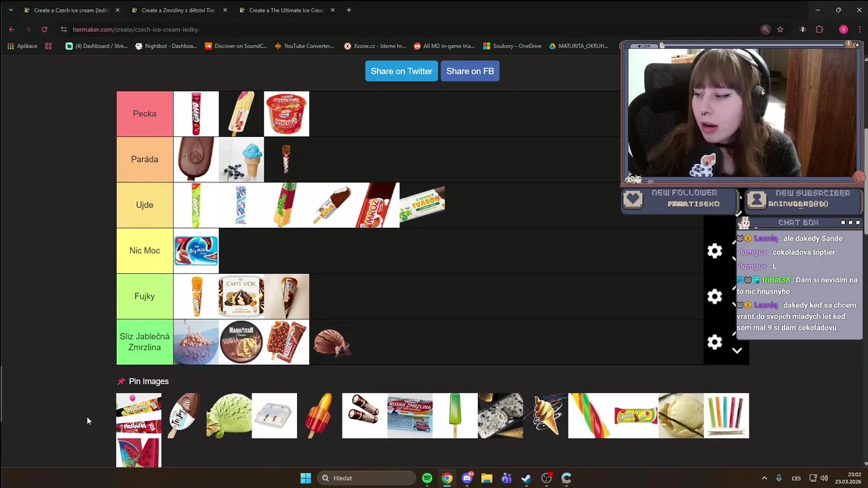The height and width of the screenshot is (488, 868).
Task: Open a new browser tab
Action: [349, 10]
